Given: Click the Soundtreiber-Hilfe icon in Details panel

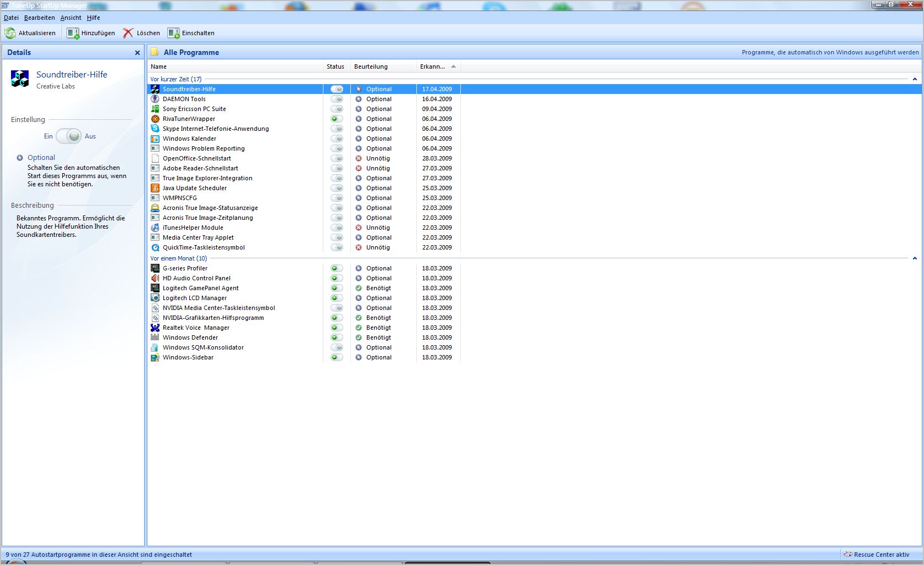Looking at the screenshot, I should click(20, 79).
